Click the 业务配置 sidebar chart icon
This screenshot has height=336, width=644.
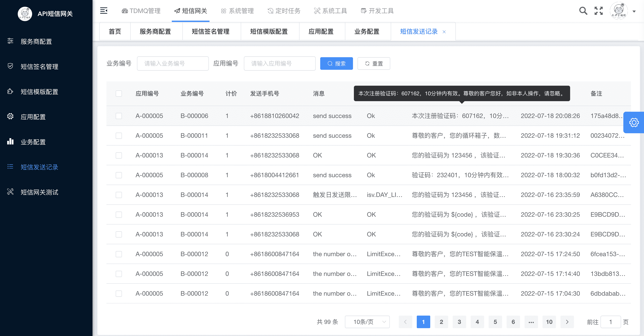point(10,141)
